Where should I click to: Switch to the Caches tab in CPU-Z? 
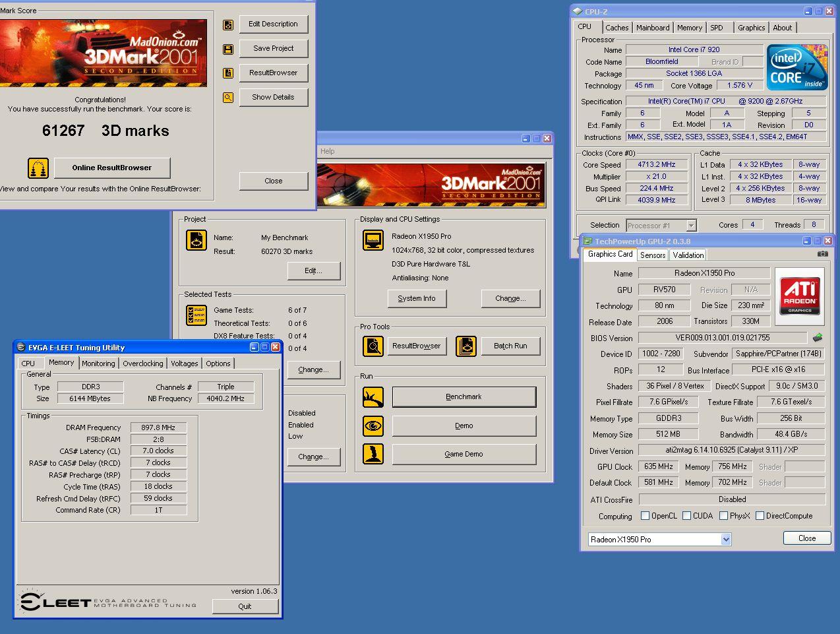coord(616,28)
